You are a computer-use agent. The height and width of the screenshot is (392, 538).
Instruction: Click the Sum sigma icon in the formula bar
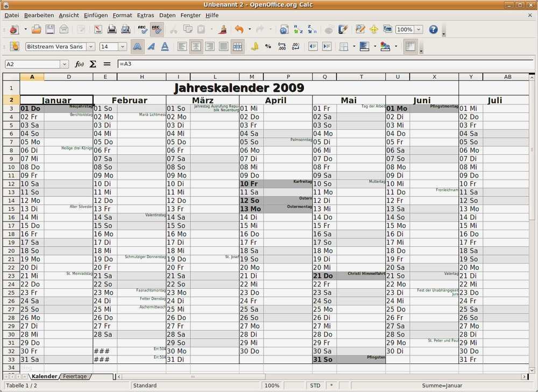click(93, 64)
